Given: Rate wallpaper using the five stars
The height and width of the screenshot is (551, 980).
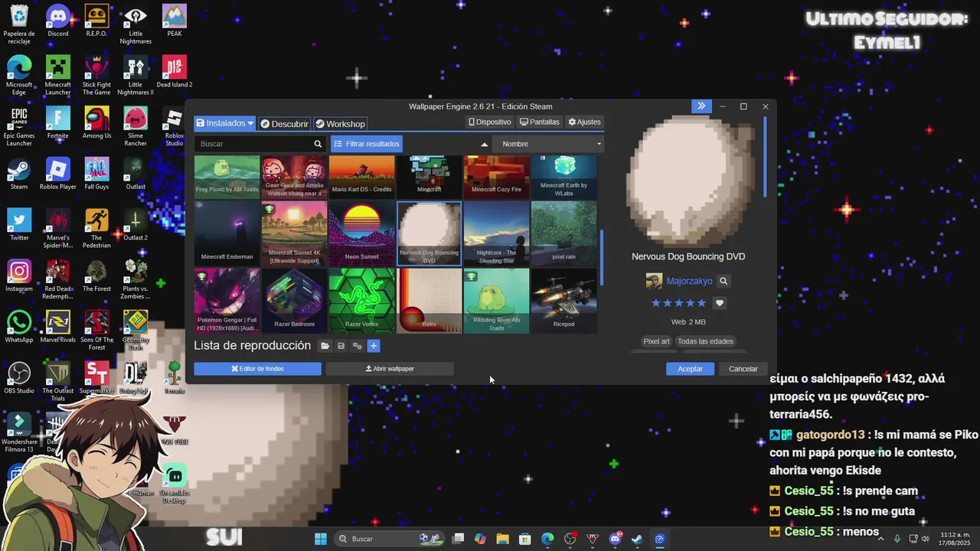Looking at the screenshot, I should [x=678, y=303].
